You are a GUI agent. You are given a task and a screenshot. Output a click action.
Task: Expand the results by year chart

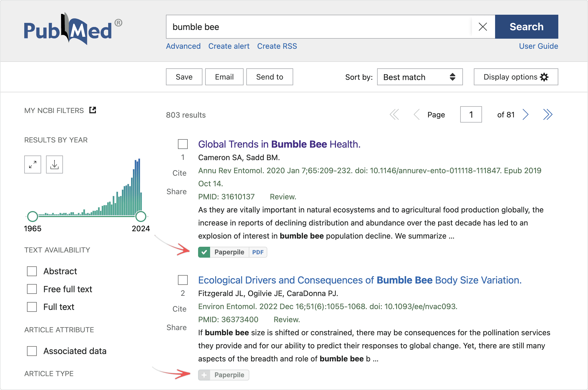pyautogui.click(x=33, y=164)
